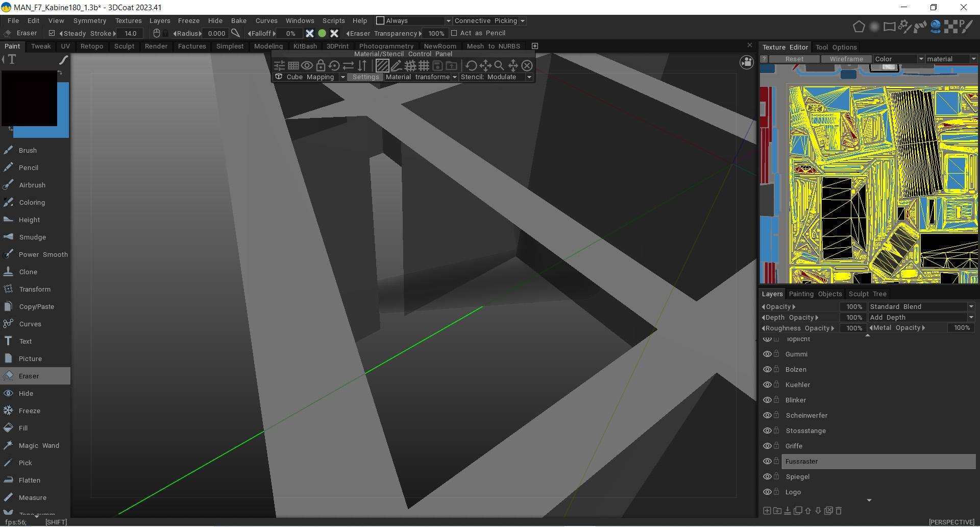Click the black foreground color swatch
This screenshot has width=980, height=527.
(x=29, y=98)
